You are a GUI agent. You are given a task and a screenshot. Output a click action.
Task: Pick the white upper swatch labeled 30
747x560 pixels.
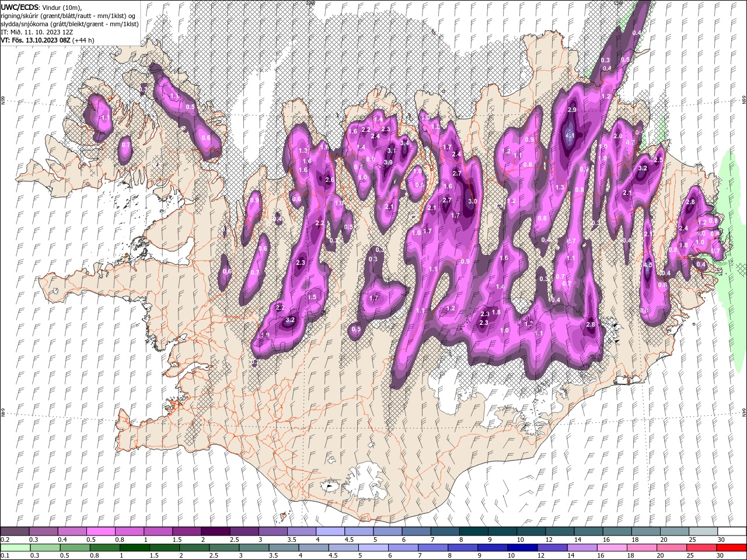tap(731, 531)
